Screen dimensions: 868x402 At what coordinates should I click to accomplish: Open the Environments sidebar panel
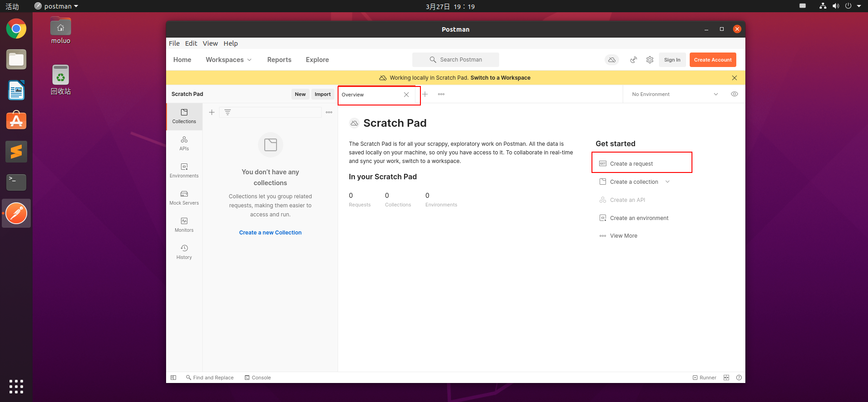click(184, 171)
